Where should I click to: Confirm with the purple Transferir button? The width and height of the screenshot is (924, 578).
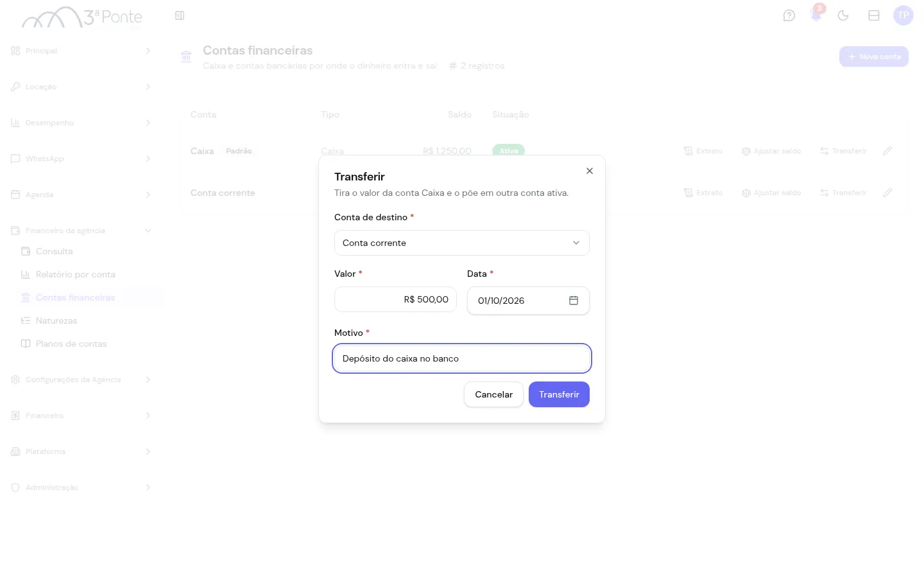559,394
